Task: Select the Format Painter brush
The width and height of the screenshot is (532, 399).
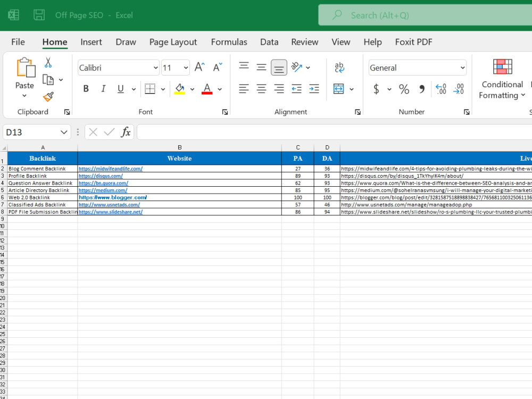Action: click(x=48, y=97)
